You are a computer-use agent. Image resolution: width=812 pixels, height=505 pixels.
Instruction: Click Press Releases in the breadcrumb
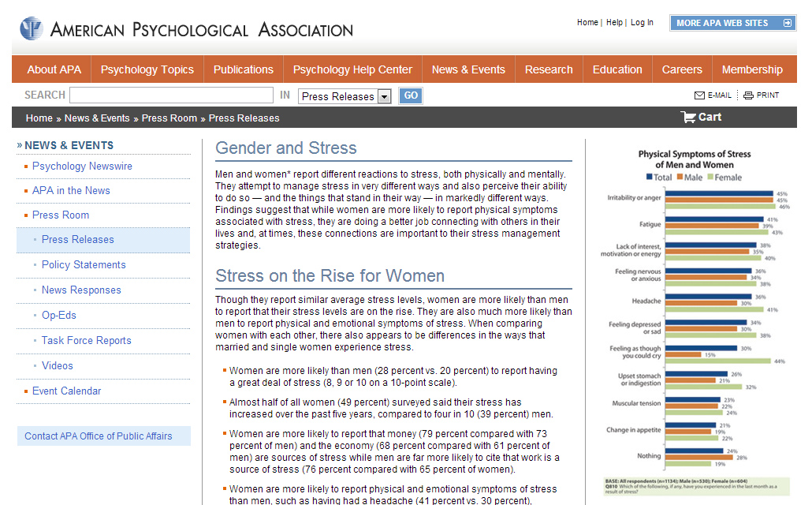244,118
